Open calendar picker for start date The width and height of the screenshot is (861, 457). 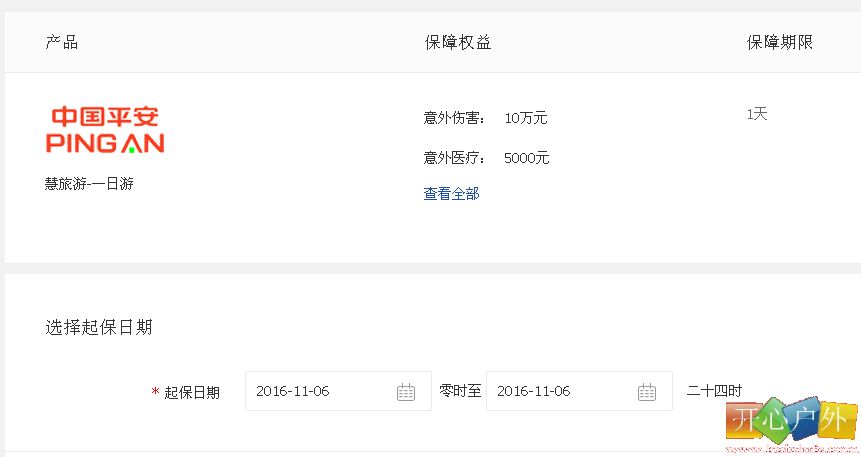point(406,392)
